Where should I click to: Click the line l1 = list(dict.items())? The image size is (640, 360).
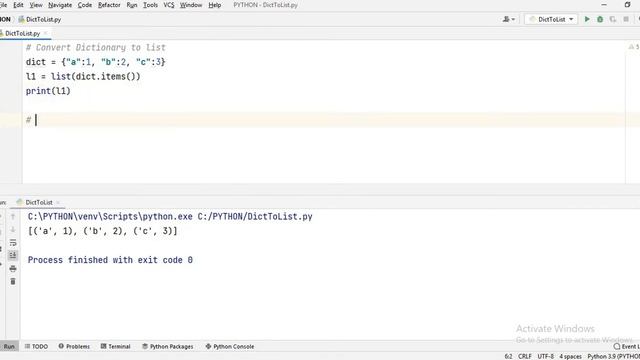(83, 77)
